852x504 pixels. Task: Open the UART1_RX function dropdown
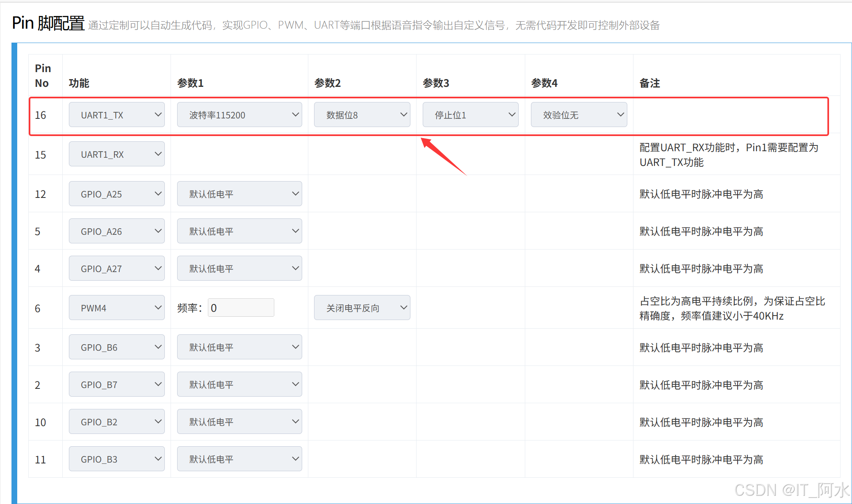pyautogui.click(x=116, y=154)
